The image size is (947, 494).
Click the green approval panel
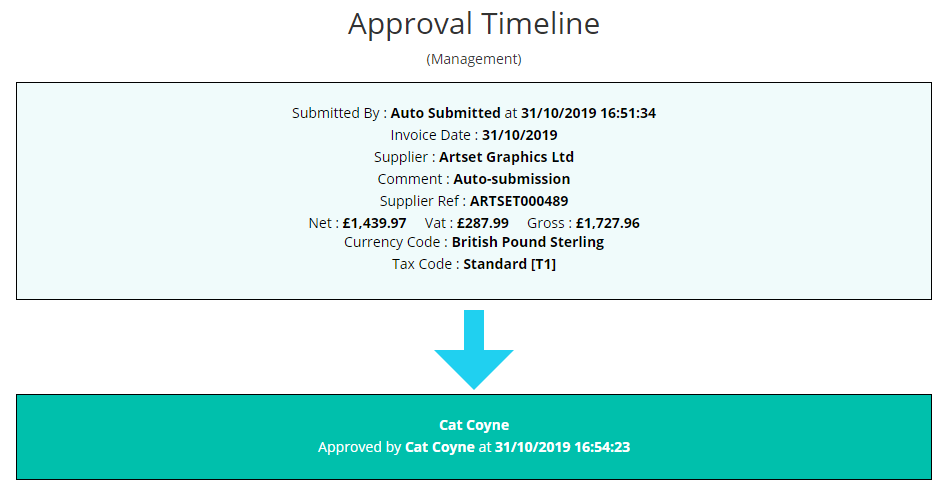click(x=474, y=437)
